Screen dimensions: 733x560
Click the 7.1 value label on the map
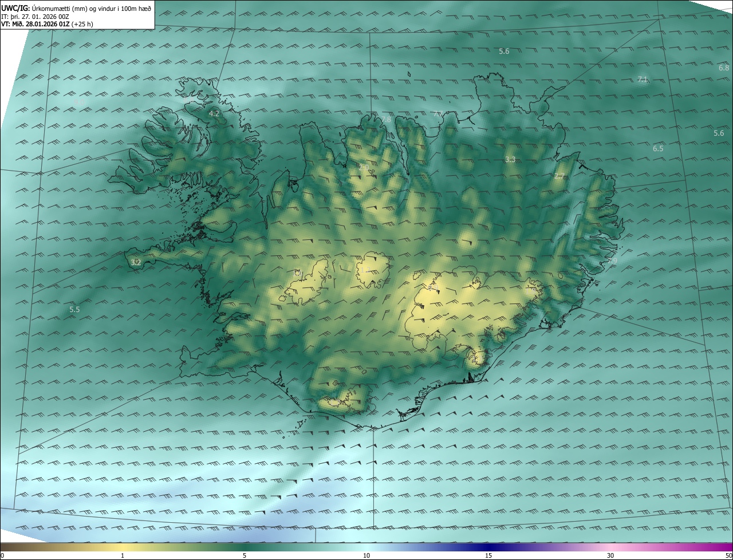point(643,80)
